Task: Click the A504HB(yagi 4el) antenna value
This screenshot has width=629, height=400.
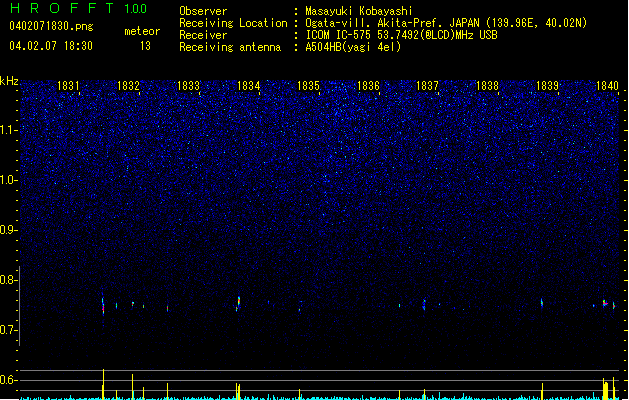Action: (x=353, y=47)
